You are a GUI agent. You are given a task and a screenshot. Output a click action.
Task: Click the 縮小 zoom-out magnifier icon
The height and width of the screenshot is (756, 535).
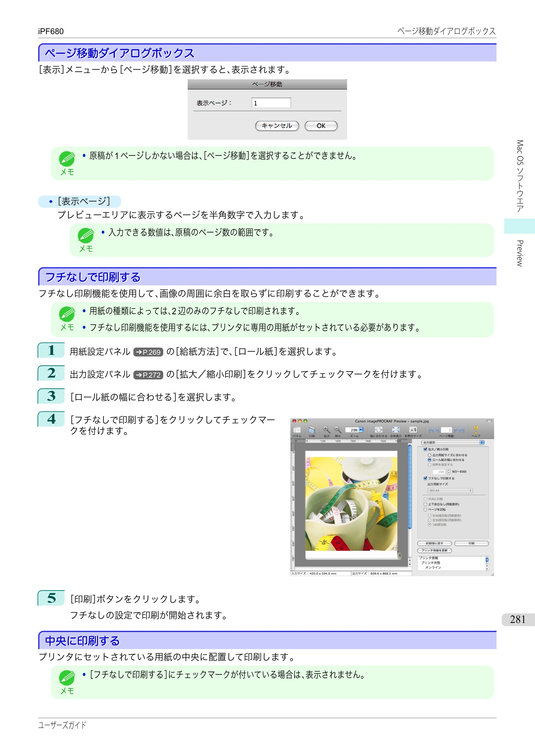pyautogui.click(x=338, y=430)
